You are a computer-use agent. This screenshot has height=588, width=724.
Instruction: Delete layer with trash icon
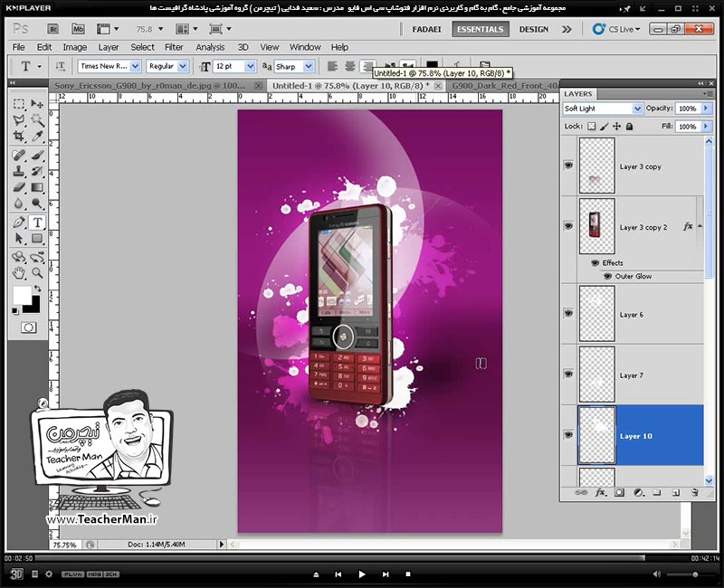click(695, 492)
